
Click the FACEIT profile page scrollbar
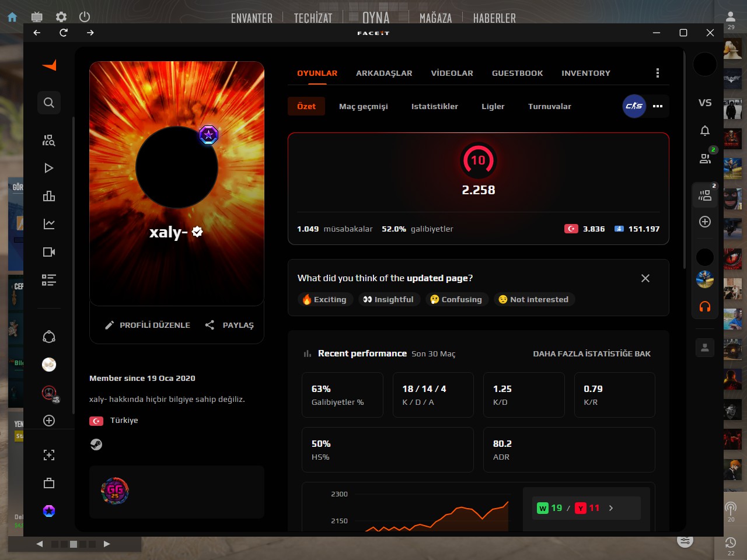(685, 160)
